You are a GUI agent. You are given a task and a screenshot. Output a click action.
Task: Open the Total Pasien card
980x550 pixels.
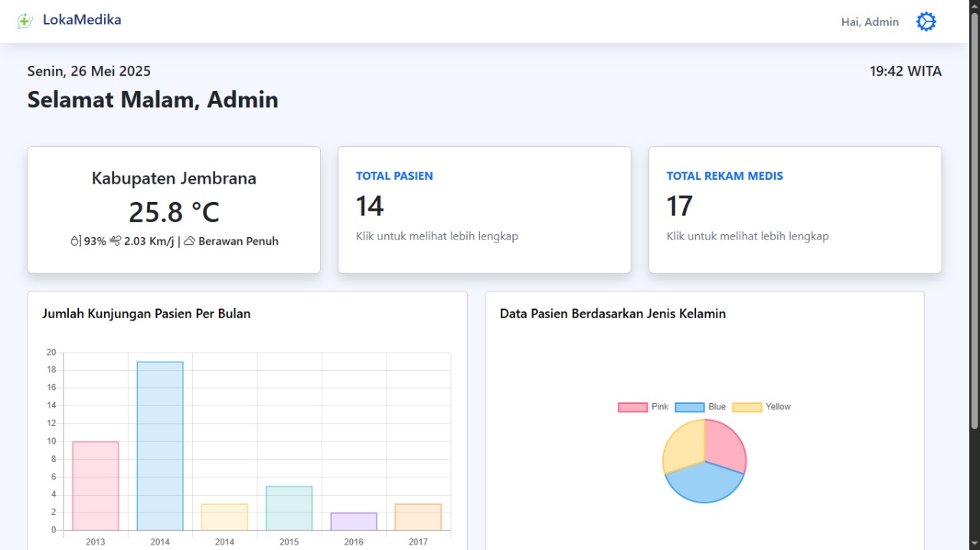(x=484, y=210)
